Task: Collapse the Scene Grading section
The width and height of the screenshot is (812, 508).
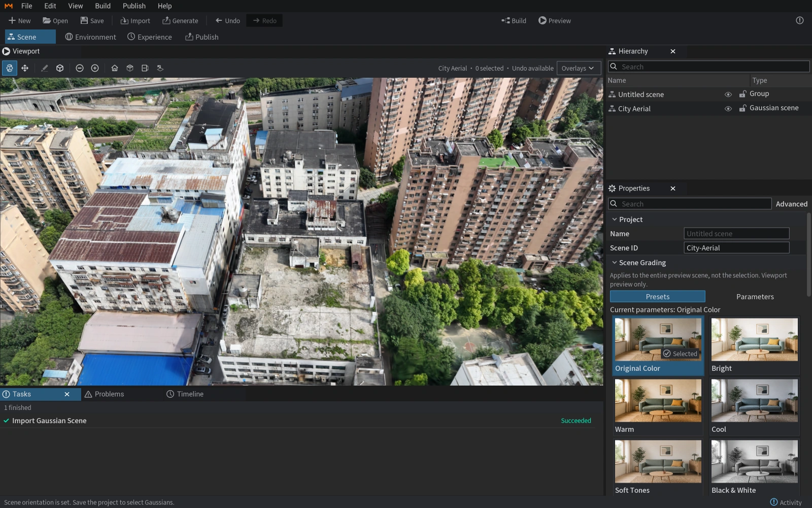Action: coord(614,263)
